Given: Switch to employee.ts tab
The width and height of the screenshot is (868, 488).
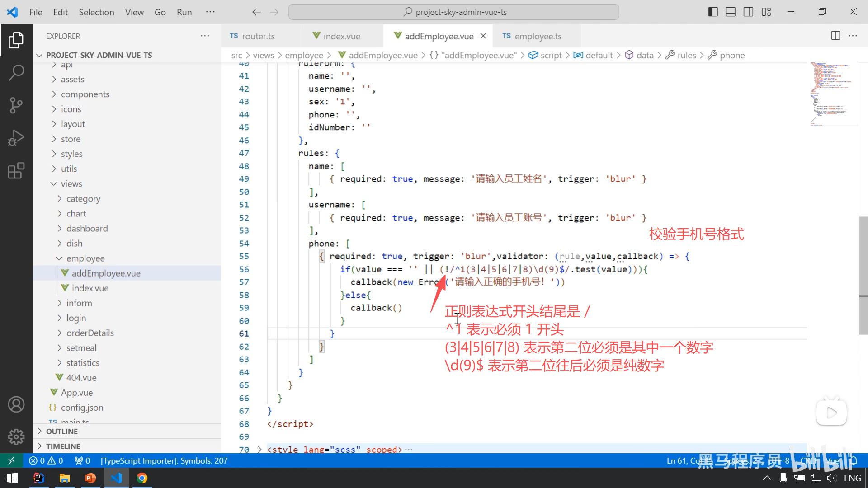Looking at the screenshot, I should point(538,36).
